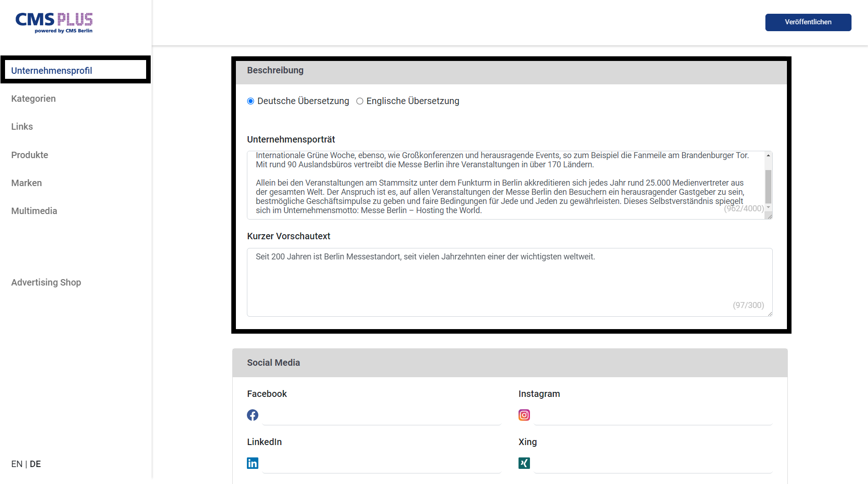
Task: Click the Xing icon
Action: pos(524,463)
